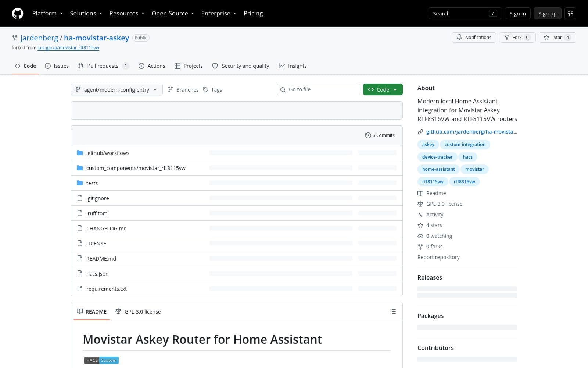The image size is (588, 368).
Task: Switch to the Issues tab
Action: click(57, 66)
